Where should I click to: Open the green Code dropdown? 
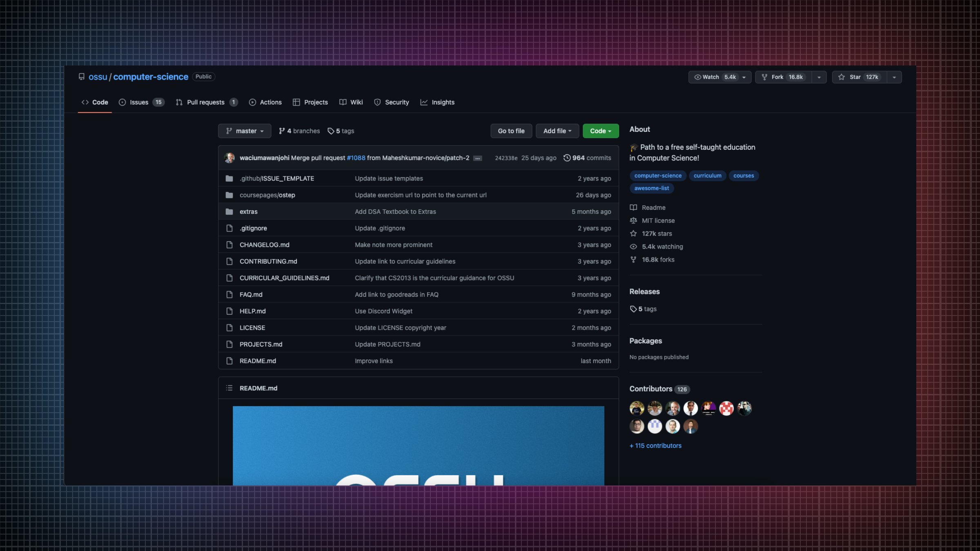pyautogui.click(x=600, y=131)
